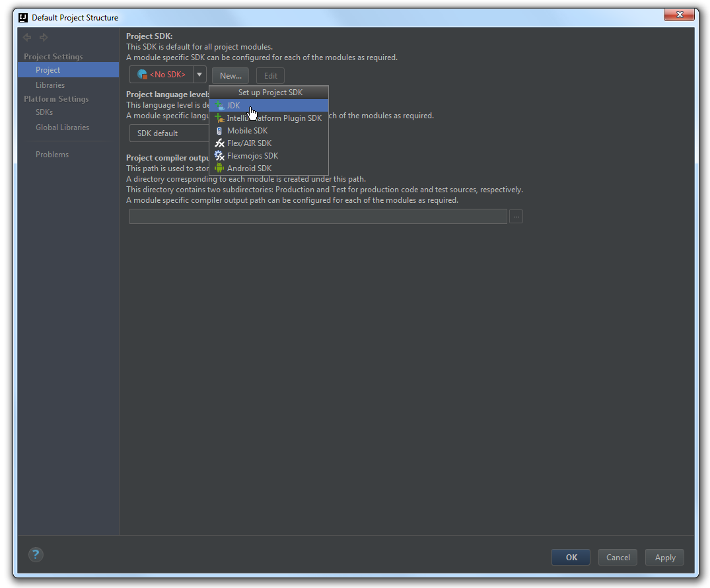Click the forward navigation arrow
Screen dimensions: 710x588
(x=44, y=38)
